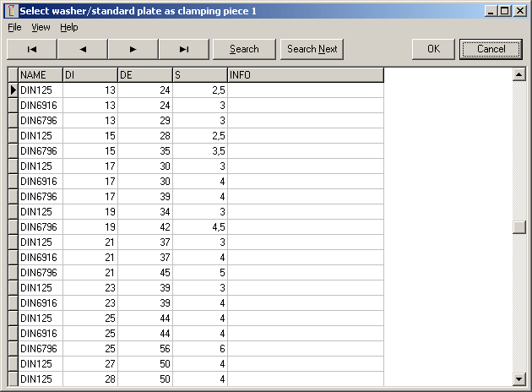Jump to first record navigation arrow

[x=31, y=49]
